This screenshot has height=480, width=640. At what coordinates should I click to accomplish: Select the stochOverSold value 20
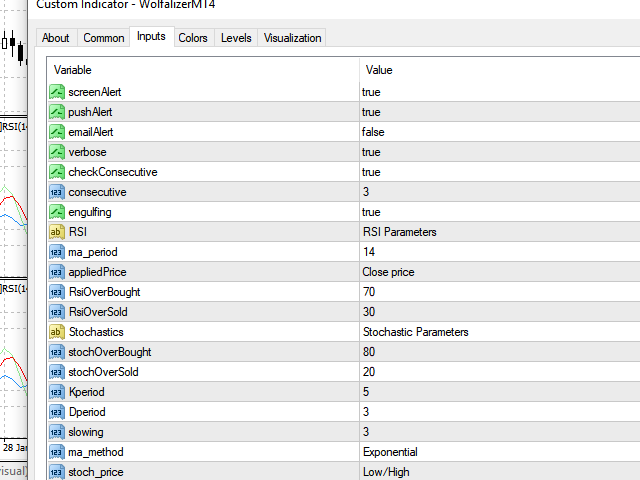coord(369,372)
